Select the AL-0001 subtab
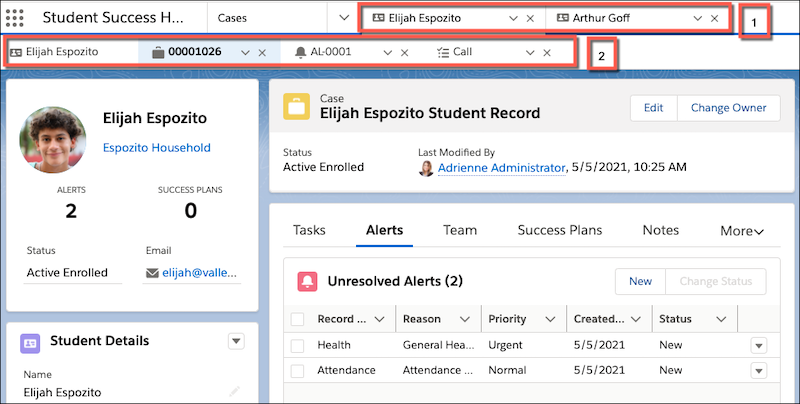800x404 pixels. pyautogui.click(x=331, y=52)
